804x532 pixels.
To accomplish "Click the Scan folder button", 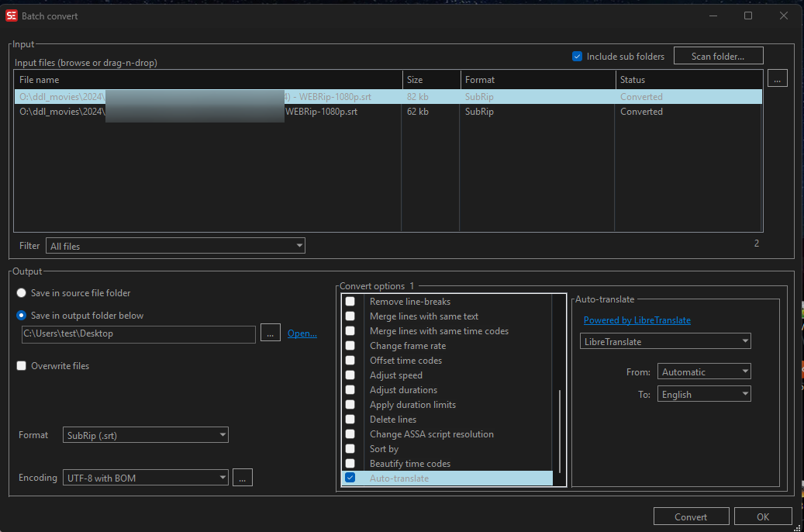I will [x=718, y=56].
